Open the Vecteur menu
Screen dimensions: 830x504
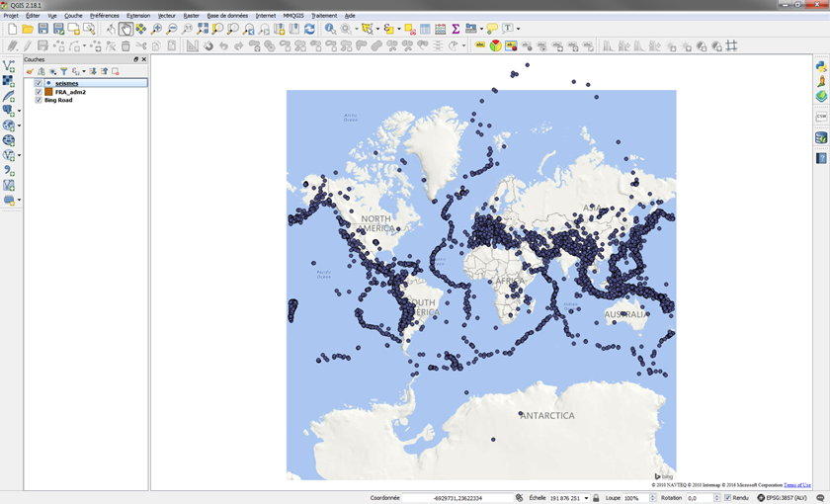point(166,16)
